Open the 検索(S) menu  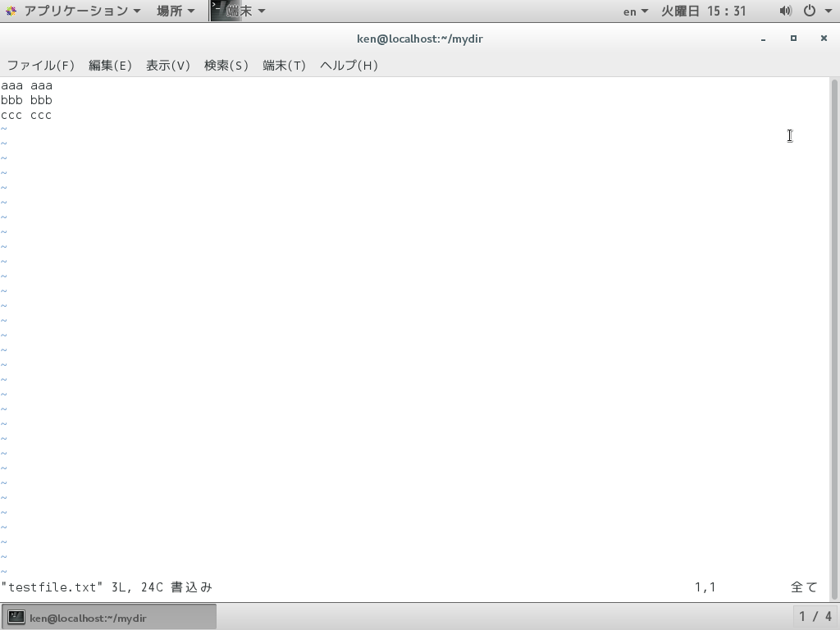(226, 66)
